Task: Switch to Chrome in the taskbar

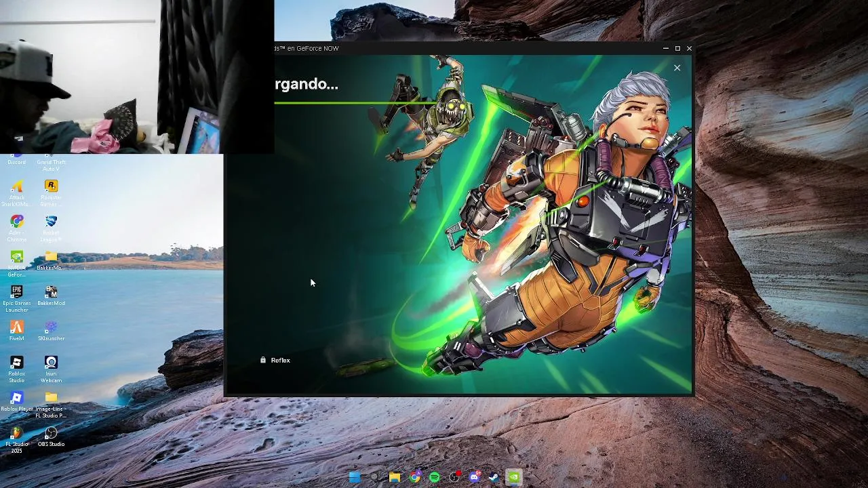Action: 414,477
